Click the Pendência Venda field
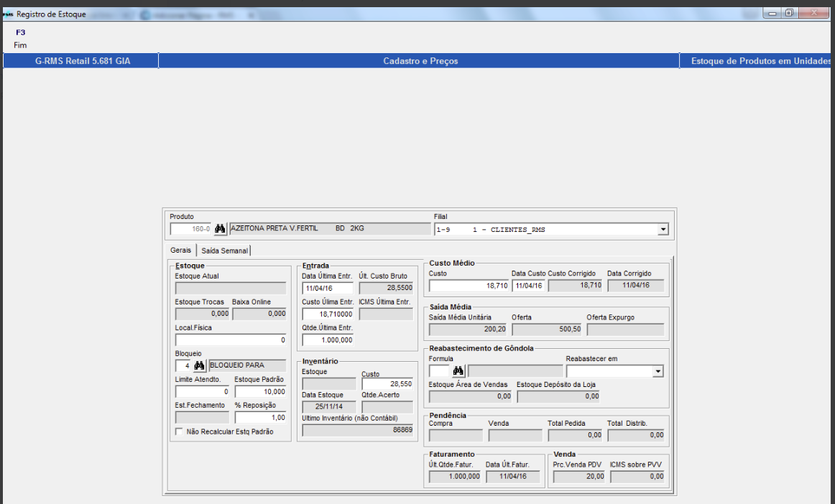Screen dimensions: 835x504 [515, 435]
